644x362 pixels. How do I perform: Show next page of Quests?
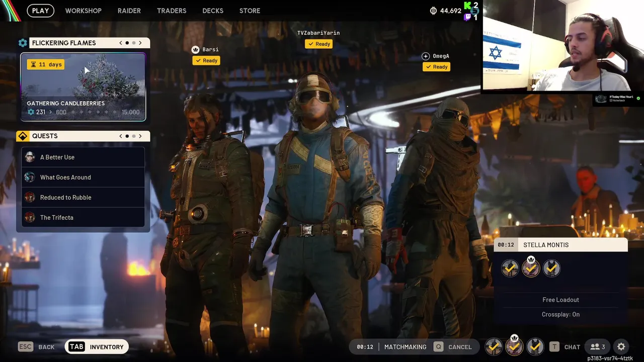pyautogui.click(x=140, y=136)
